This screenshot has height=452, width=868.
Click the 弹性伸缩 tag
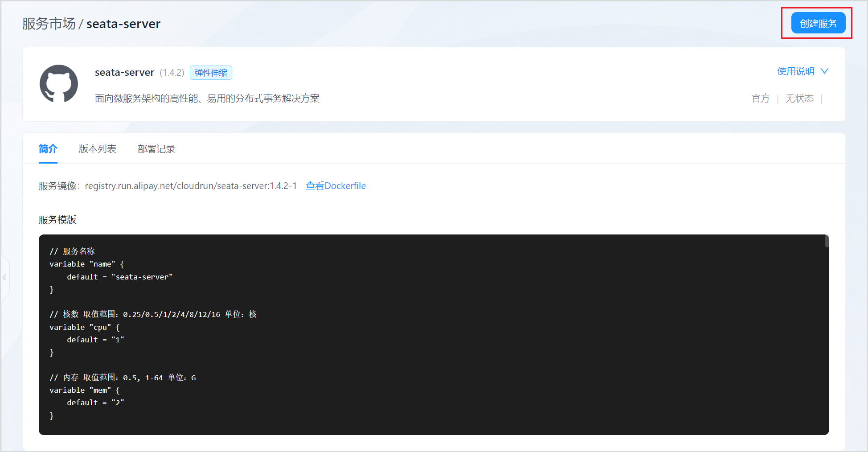(211, 73)
